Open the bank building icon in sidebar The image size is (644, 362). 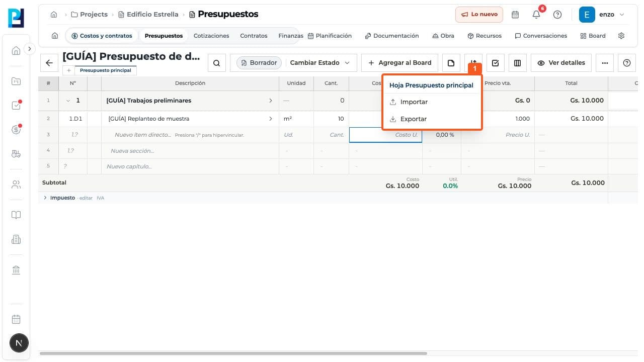[x=16, y=270]
